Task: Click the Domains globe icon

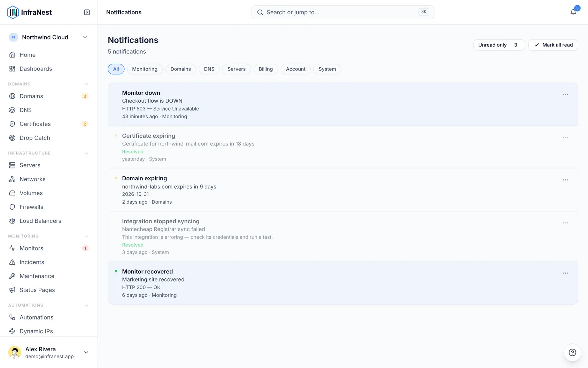Action: pos(12,96)
